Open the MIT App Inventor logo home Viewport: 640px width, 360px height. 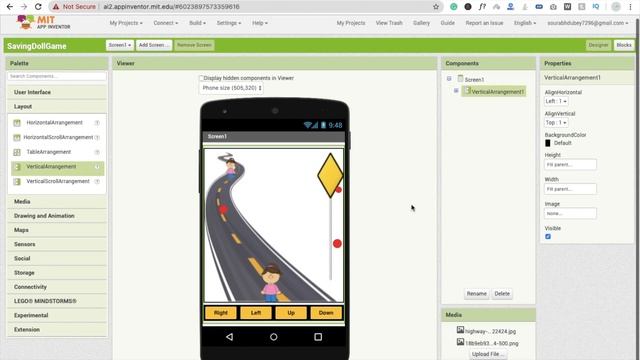[x=44, y=22]
